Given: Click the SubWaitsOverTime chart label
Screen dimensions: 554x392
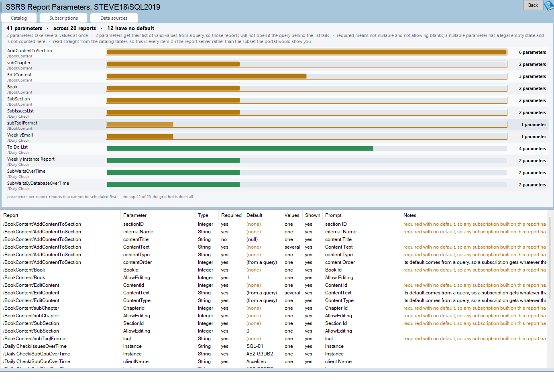Looking at the screenshot, I should tap(26, 171).
